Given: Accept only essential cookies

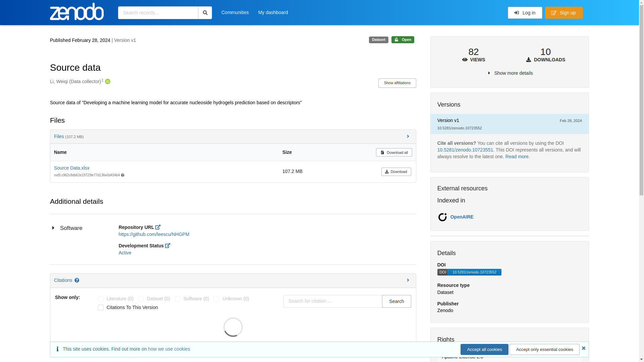Looking at the screenshot, I should [x=544, y=350].
